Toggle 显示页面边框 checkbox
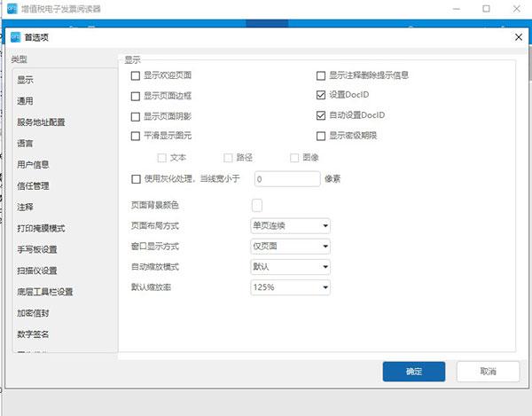Viewport: 532px width, 416px height. tap(136, 96)
